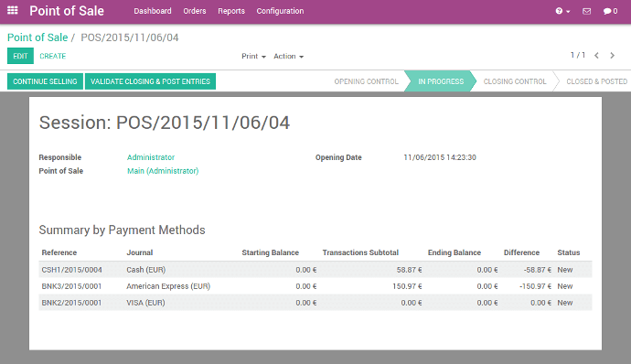Open the mail envelope icon
Viewport: 631px width, 364px height.
(587, 11)
